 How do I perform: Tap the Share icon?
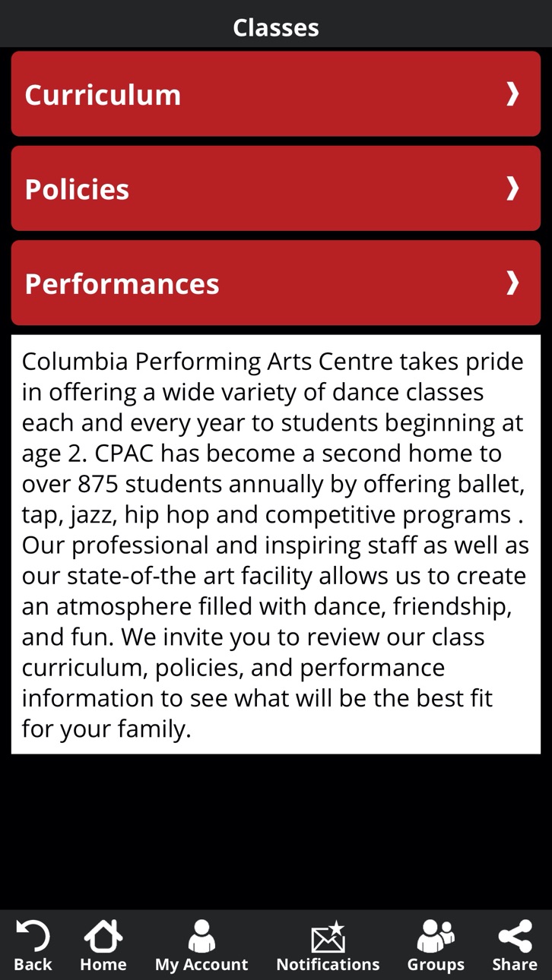(515, 935)
